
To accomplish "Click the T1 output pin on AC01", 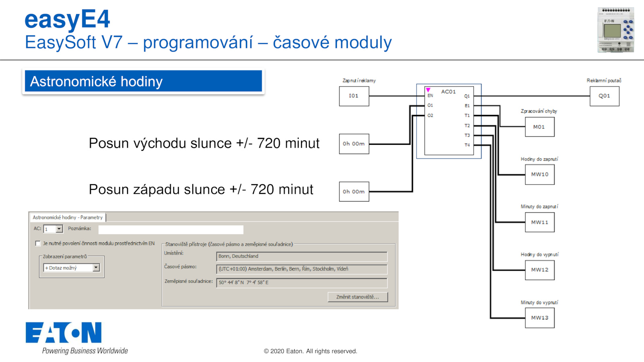I will tap(467, 115).
